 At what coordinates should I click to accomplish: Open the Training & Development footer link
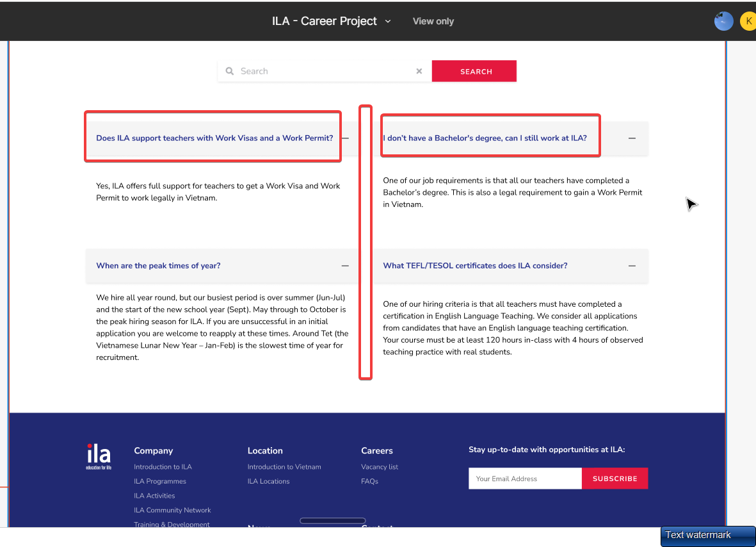pyautogui.click(x=172, y=525)
